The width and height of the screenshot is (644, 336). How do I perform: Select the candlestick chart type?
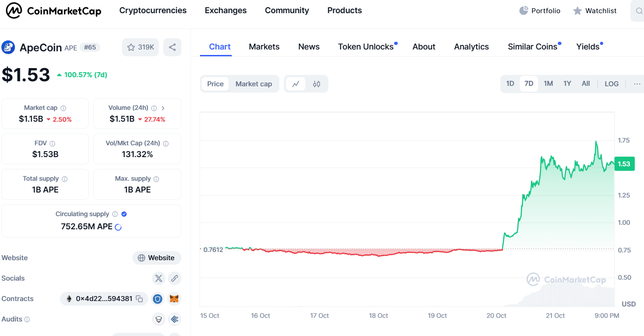click(x=317, y=84)
